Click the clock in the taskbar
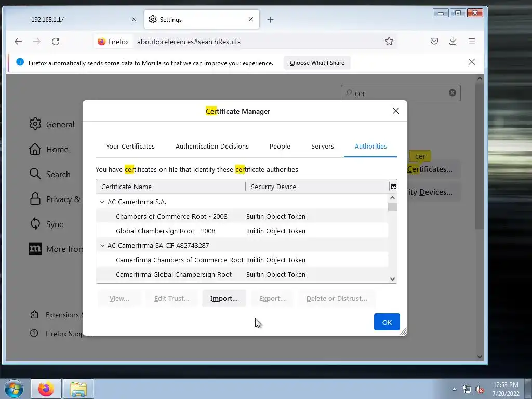532x399 pixels. 506,389
